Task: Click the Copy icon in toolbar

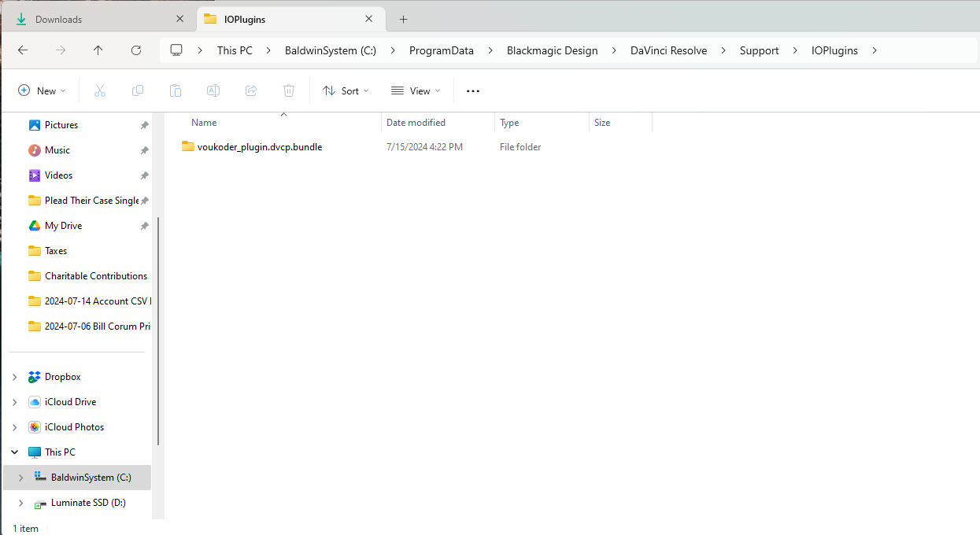Action: (x=138, y=91)
